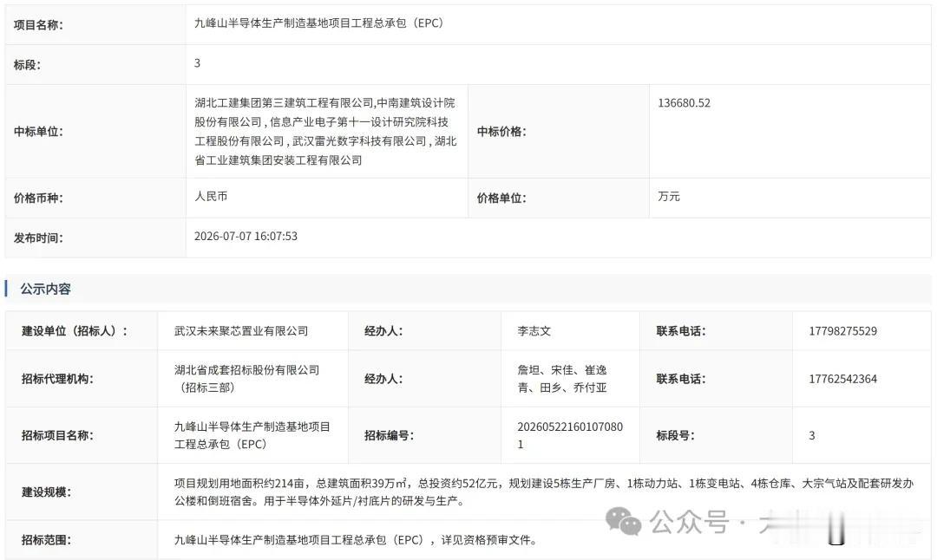
Task: Select currency value 人民币
Action: 211,197
